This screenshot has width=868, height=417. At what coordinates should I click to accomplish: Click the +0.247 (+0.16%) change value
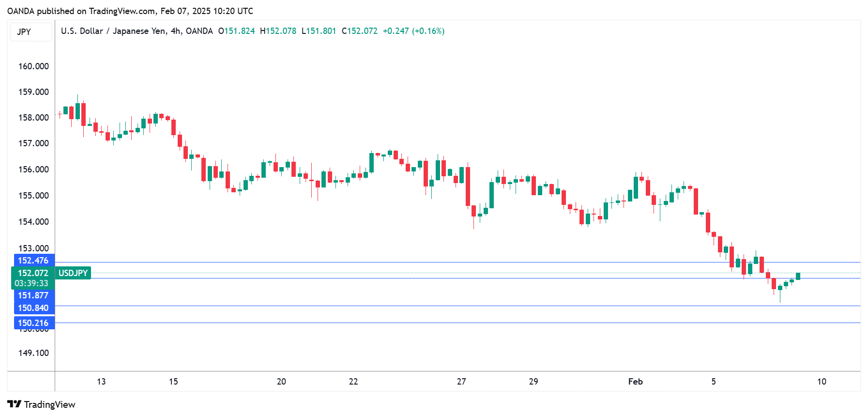[413, 31]
